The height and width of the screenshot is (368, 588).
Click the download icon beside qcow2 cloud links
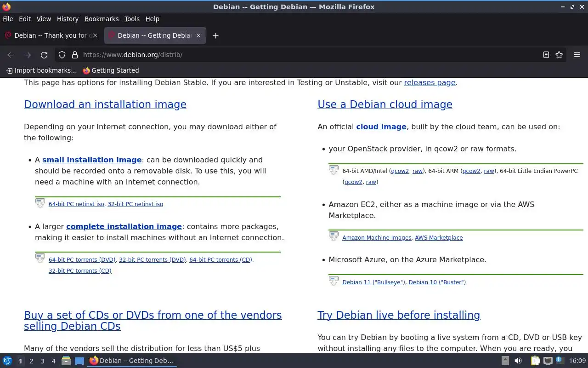click(x=334, y=170)
